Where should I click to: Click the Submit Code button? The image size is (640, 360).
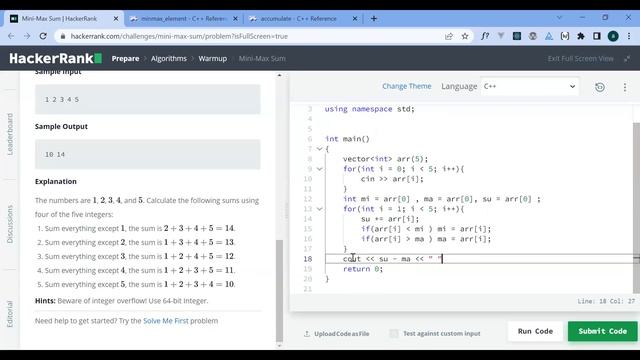(x=602, y=331)
